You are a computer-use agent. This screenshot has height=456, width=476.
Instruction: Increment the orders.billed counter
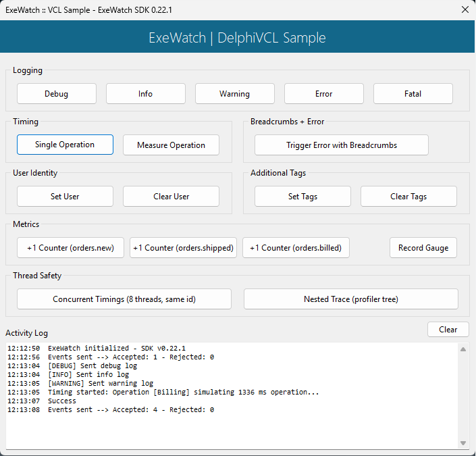click(x=296, y=248)
